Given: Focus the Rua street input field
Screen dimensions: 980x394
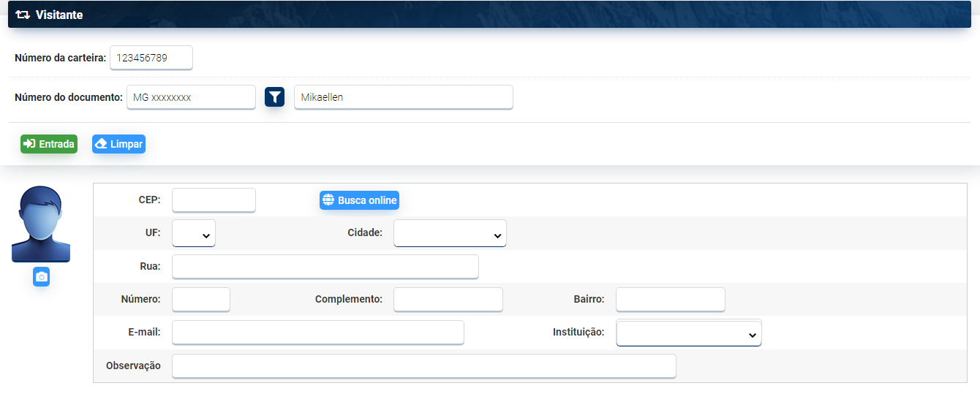Looking at the screenshot, I should click(325, 267).
